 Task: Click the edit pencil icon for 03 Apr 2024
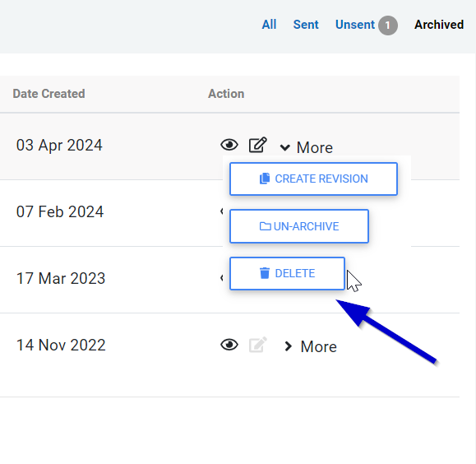tap(258, 144)
